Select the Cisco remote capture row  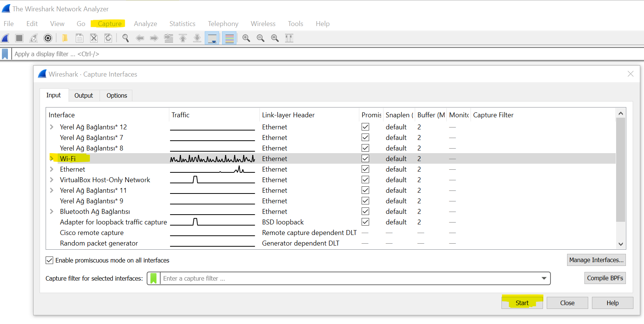(331, 233)
